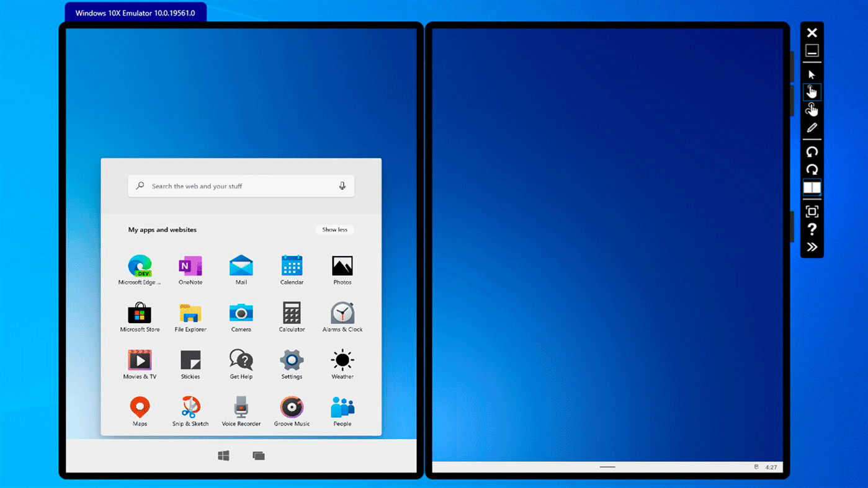Click My apps and websites heading

click(163, 229)
